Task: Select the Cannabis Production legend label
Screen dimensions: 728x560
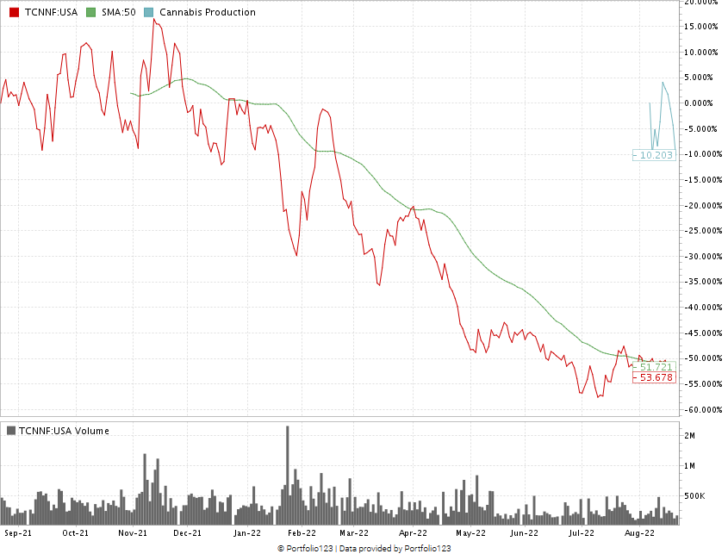Action: click(x=208, y=13)
